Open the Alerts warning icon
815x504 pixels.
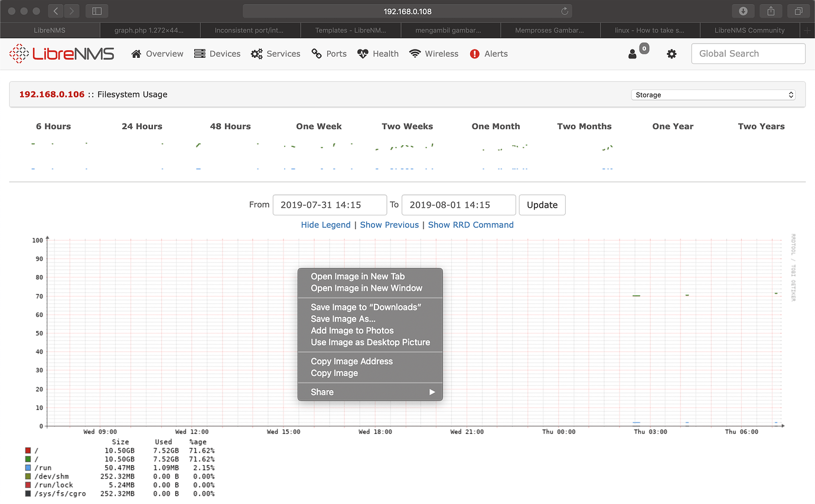[x=475, y=54]
